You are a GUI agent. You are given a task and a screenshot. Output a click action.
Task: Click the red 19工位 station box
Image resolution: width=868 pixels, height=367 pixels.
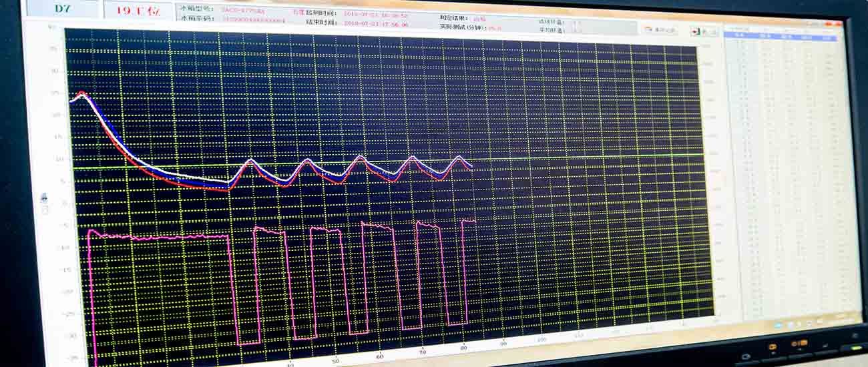pyautogui.click(x=138, y=9)
